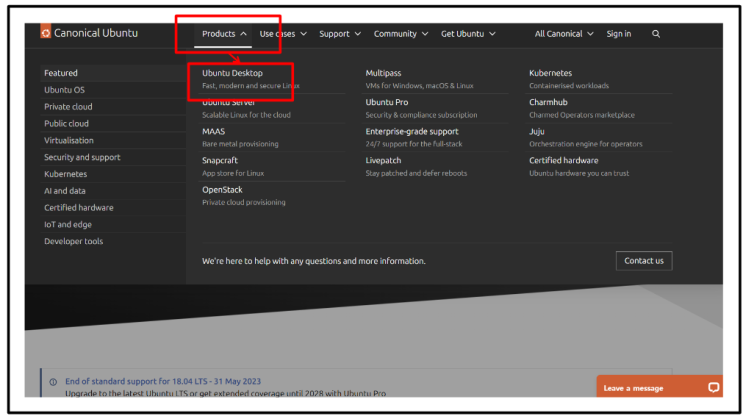Go to the Ubuntu Pro product page
Viewport: 743px width, 416px height.
coord(387,102)
